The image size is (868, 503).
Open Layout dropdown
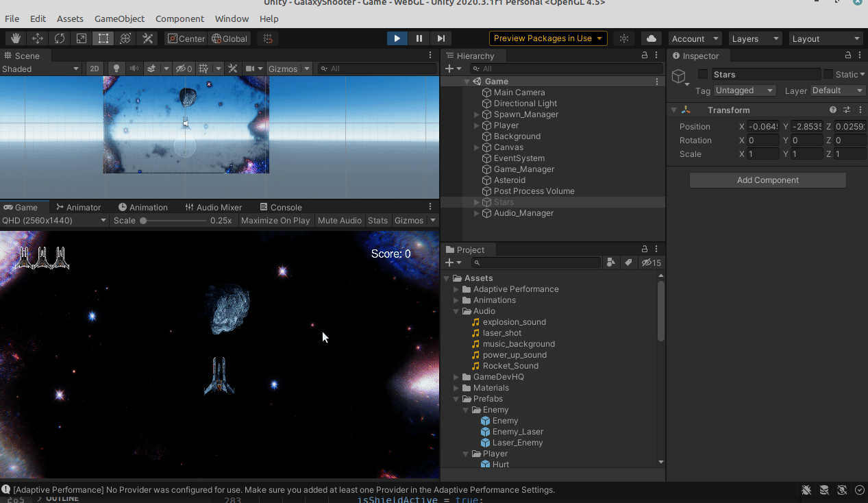[x=826, y=38]
